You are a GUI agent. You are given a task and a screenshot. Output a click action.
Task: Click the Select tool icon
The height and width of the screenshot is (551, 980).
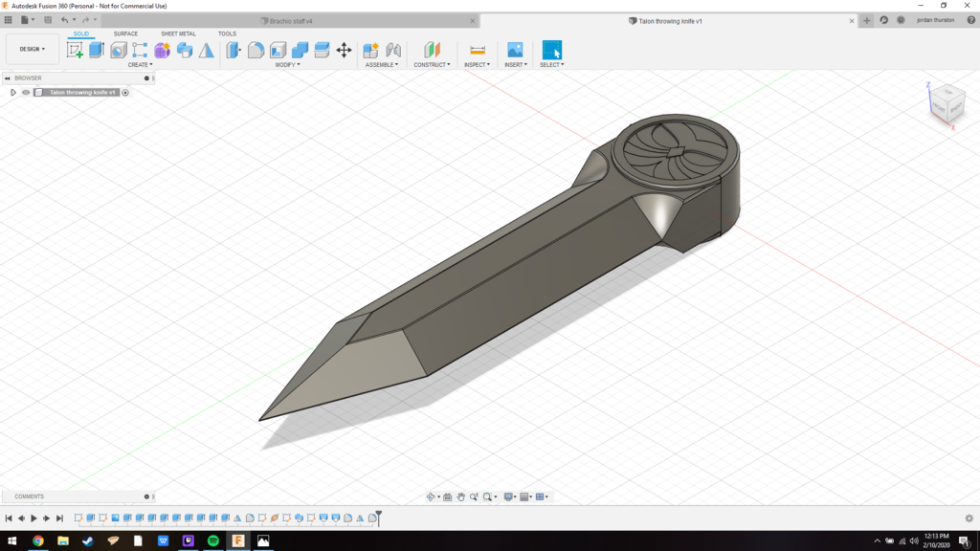pyautogui.click(x=552, y=50)
